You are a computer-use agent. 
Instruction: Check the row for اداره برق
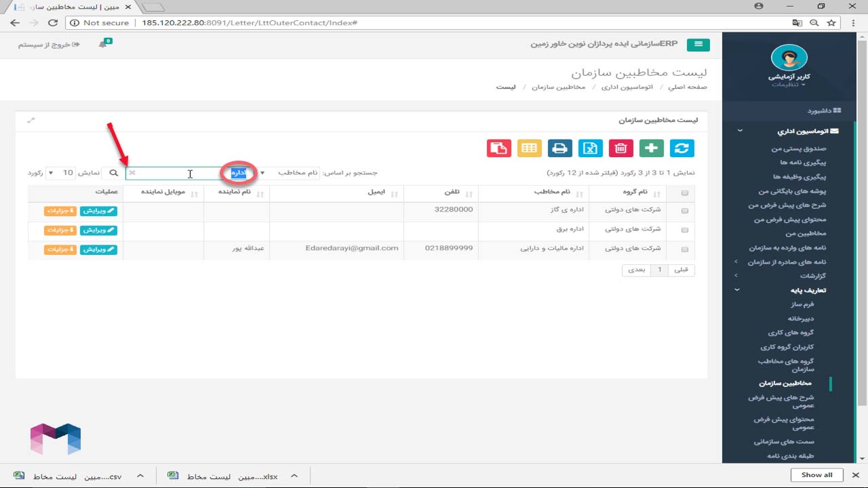coord(684,230)
